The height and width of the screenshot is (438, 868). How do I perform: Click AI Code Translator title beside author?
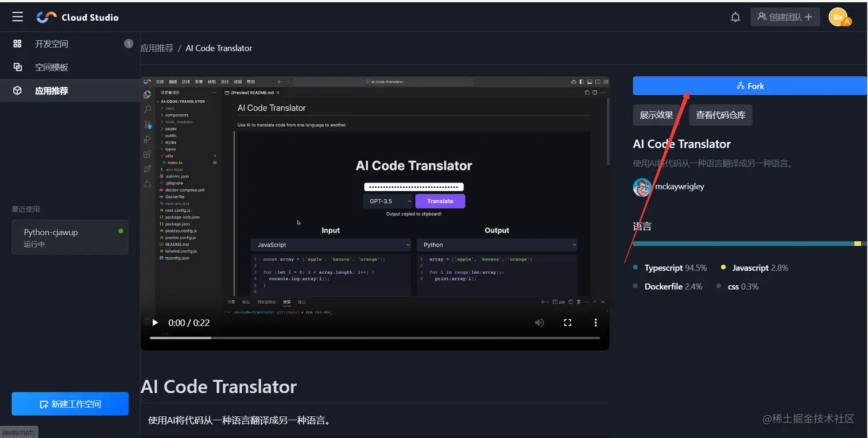click(x=682, y=144)
